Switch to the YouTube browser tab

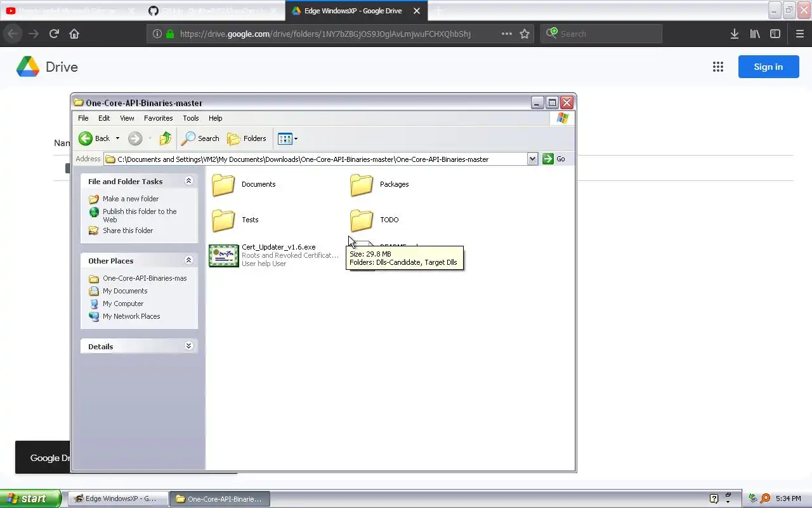[x=69, y=11]
